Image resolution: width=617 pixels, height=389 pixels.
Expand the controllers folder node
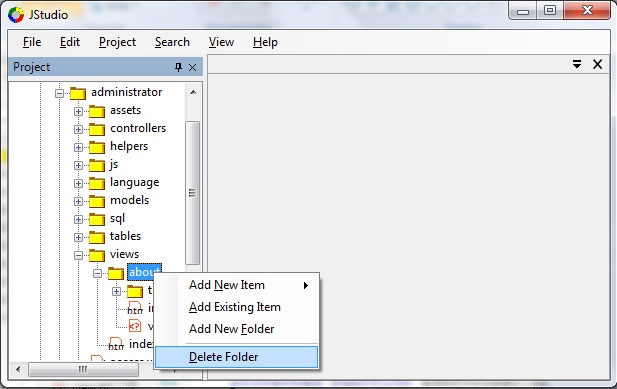78,129
